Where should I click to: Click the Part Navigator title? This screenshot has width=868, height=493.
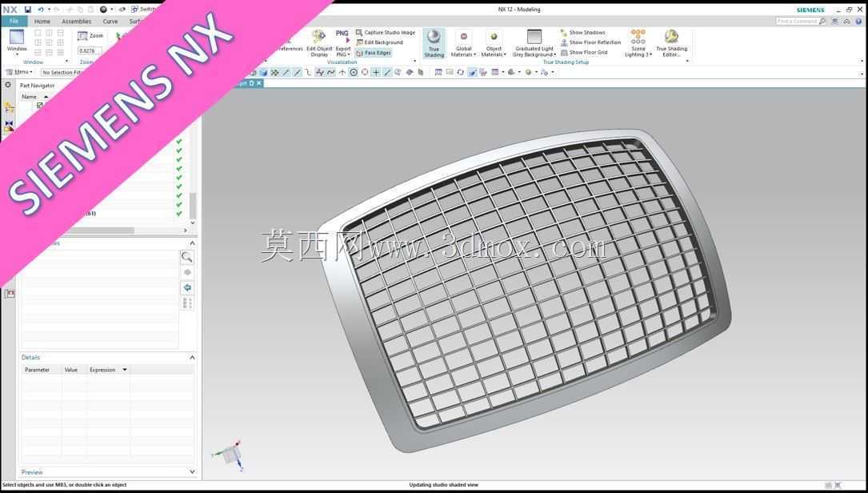pyautogui.click(x=37, y=86)
